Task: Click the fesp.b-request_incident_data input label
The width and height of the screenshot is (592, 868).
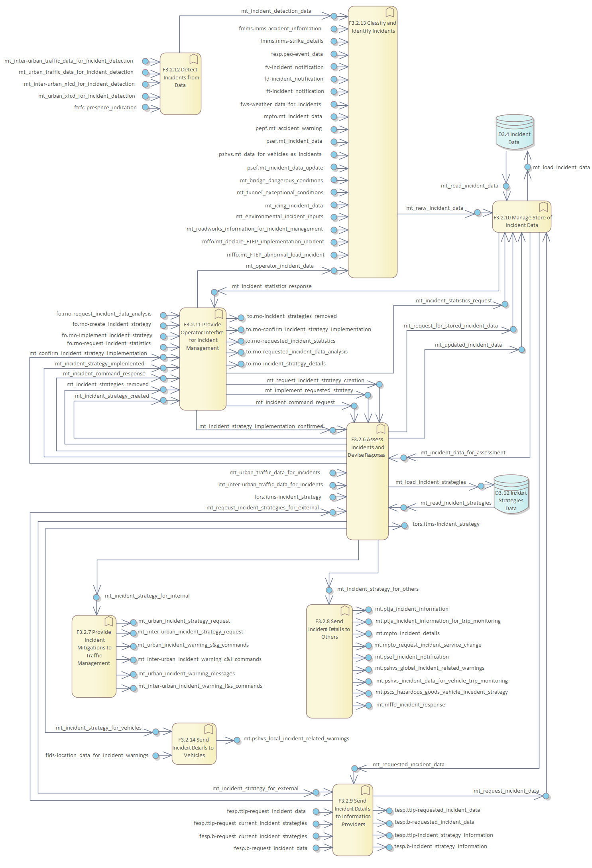Action: (x=270, y=848)
